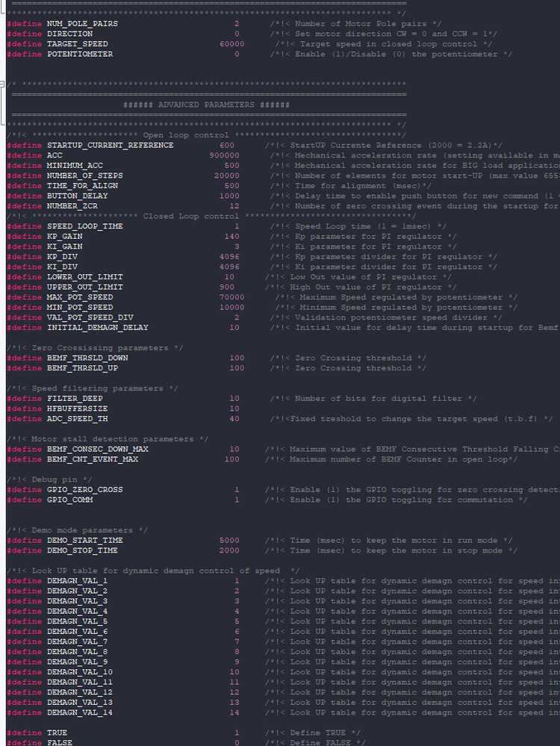Click the GPIO_ZERO_CROSS define name
The height and width of the screenshot is (746, 560).
pyautogui.click(x=84, y=490)
